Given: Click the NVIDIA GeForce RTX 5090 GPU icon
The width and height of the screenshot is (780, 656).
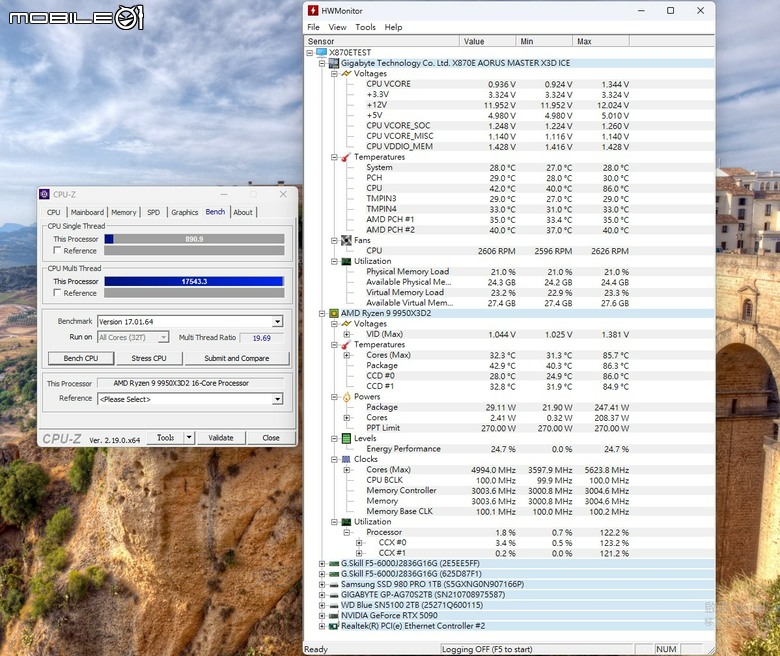Looking at the screenshot, I should coord(334,616).
